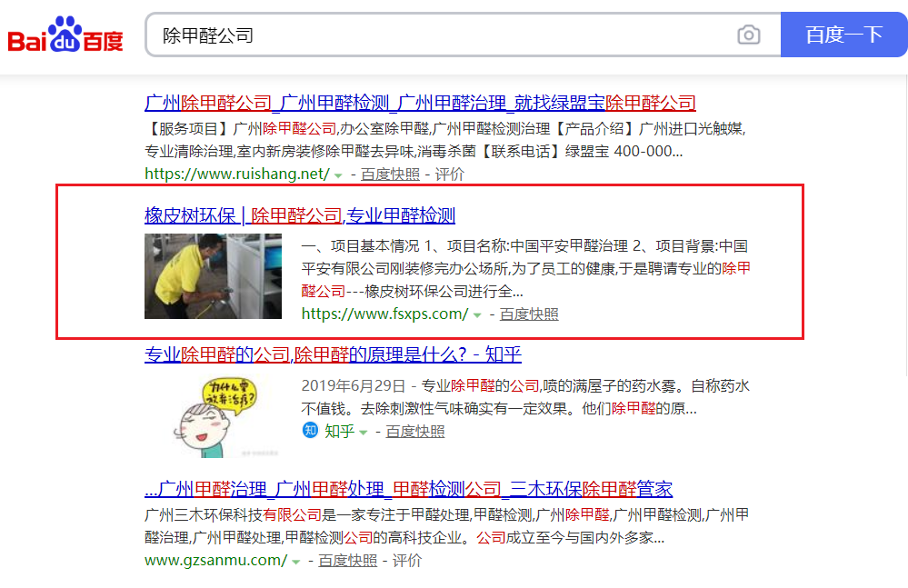Image resolution: width=908 pixels, height=588 pixels.
Task: Click 百度快照 under the first result
Action: click(x=393, y=173)
